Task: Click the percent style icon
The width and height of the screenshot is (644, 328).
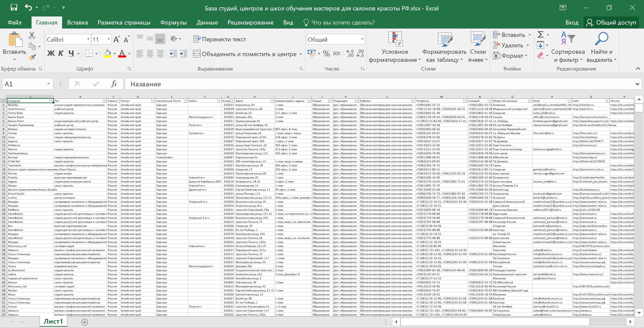Action: [326, 54]
